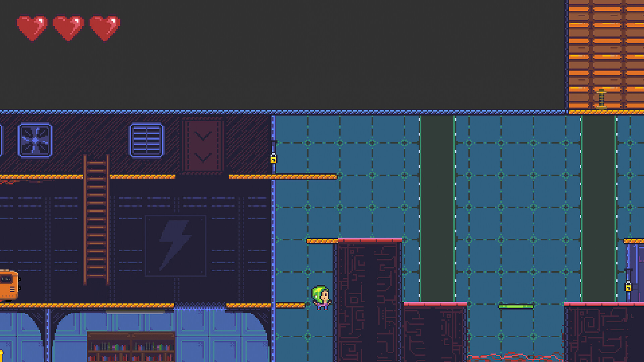Click the robot's dark display screen
The height and width of the screenshot is (362, 644).
[x=6, y=278]
